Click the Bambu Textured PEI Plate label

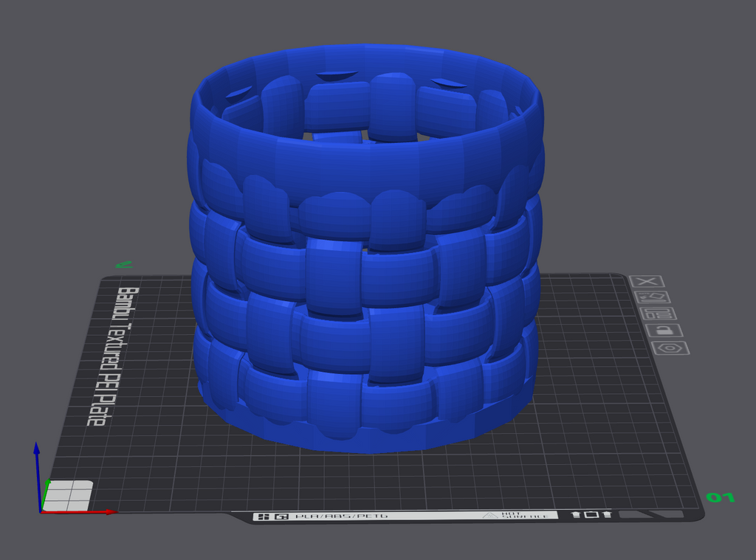click(112, 356)
